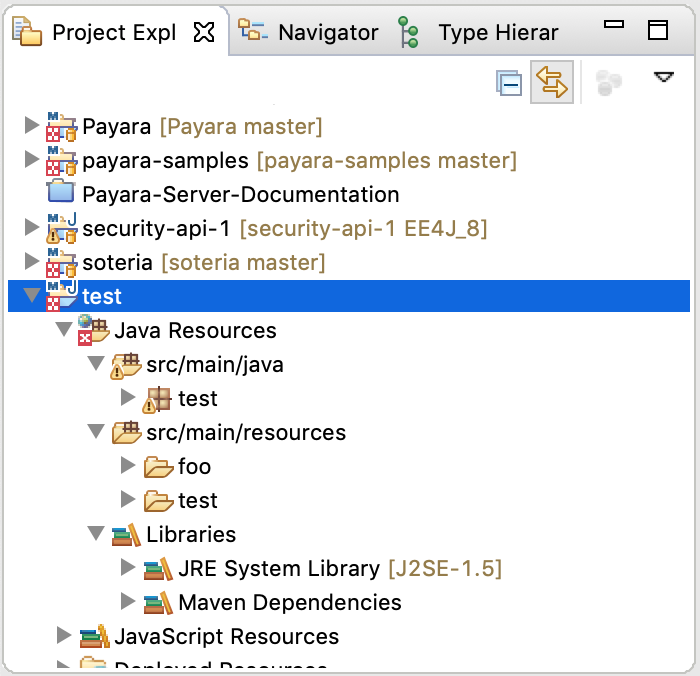Expand the JavaScript Resources node
The image size is (700, 676).
point(63,636)
